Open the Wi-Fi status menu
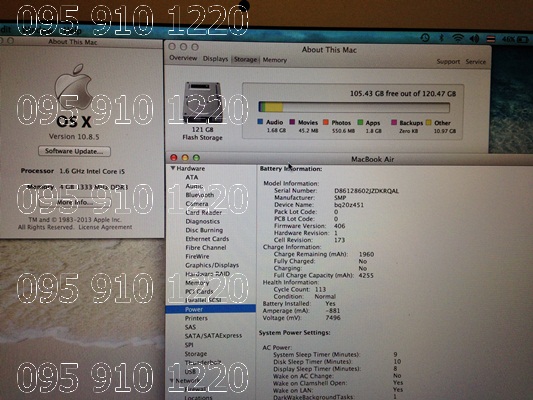 [458, 38]
